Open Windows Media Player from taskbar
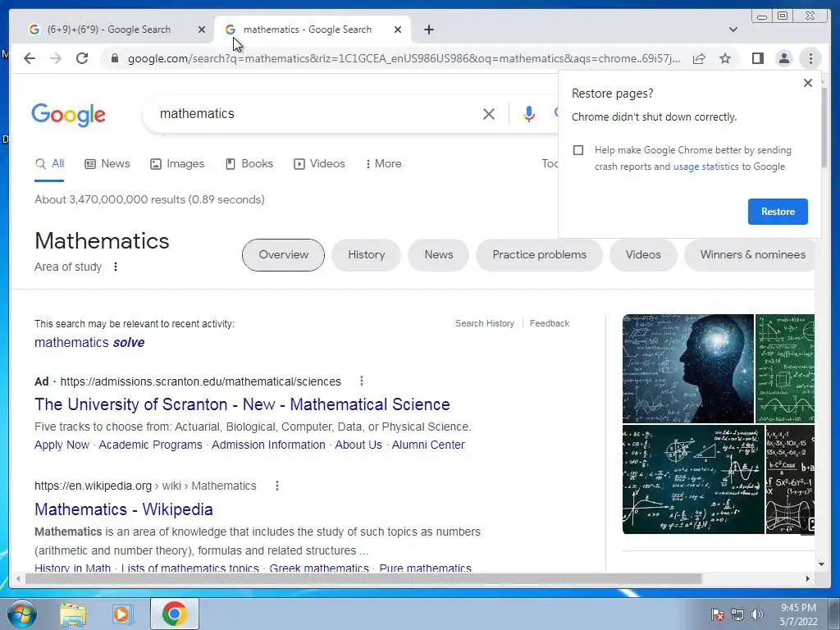Screen dimensions: 840x630 121,614
